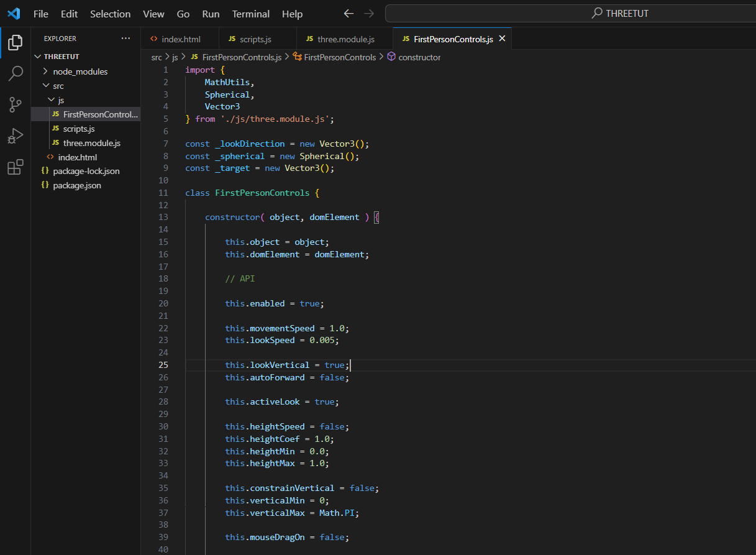
Task: Click the constructor breadcrumb item
Action: (419, 57)
